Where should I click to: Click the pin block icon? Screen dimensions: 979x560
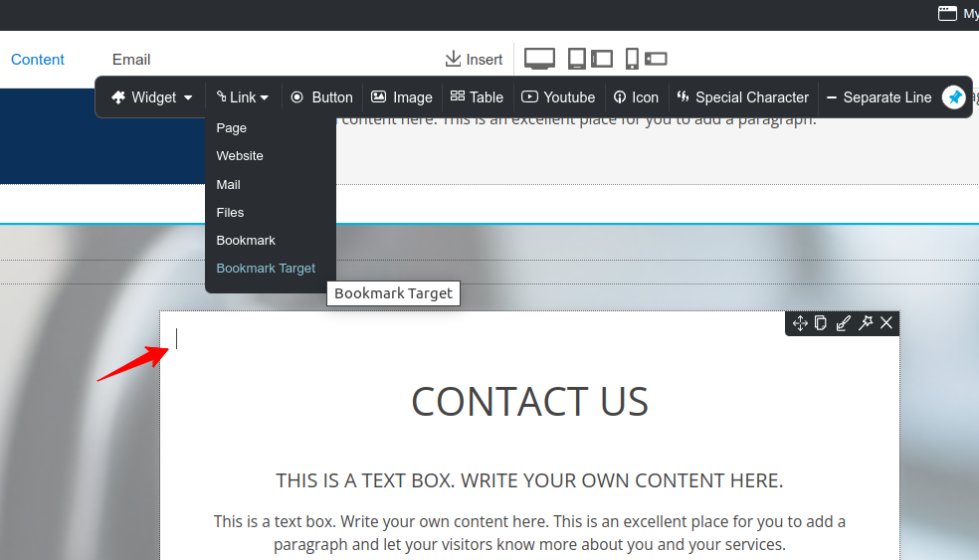click(x=866, y=322)
